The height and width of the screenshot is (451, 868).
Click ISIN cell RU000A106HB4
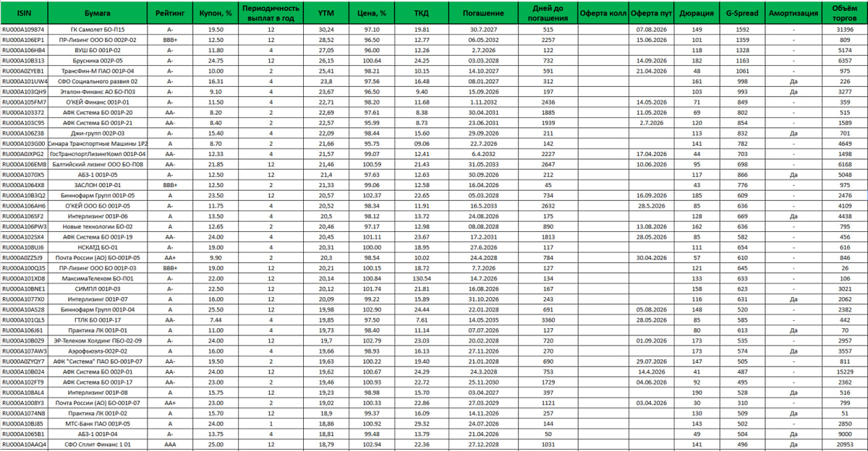[25, 51]
